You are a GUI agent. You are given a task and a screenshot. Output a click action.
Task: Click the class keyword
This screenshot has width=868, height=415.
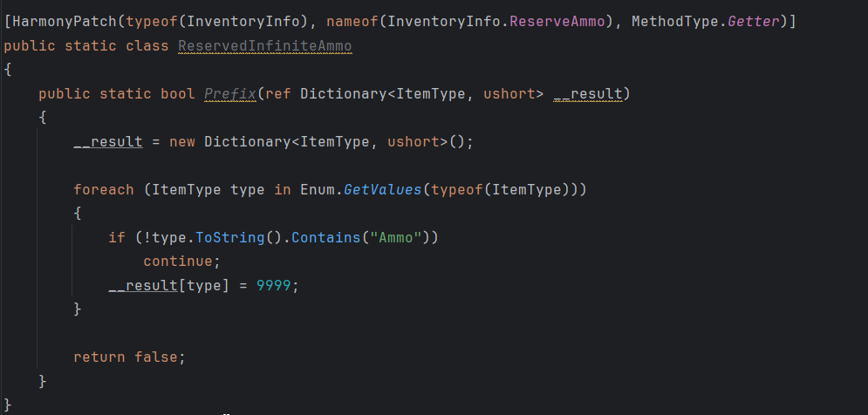coord(147,46)
